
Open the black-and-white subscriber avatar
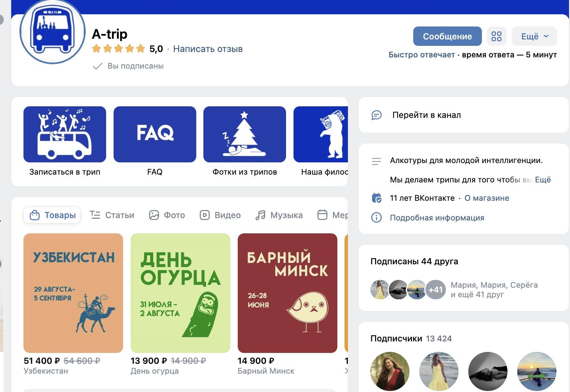coord(488,371)
